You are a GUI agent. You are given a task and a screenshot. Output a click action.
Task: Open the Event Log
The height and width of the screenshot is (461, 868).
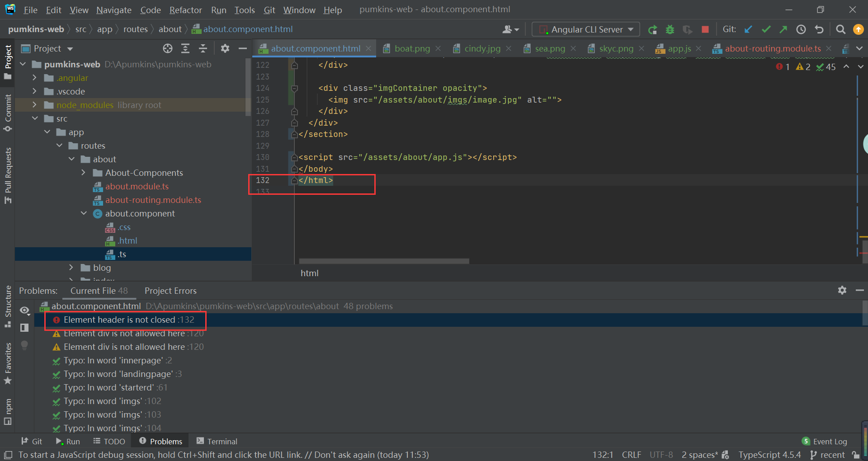[830, 441]
